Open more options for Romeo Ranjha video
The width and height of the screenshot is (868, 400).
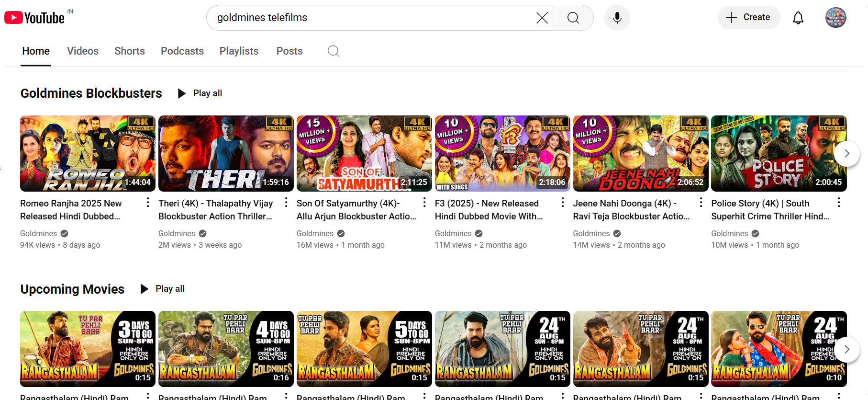pos(148,203)
